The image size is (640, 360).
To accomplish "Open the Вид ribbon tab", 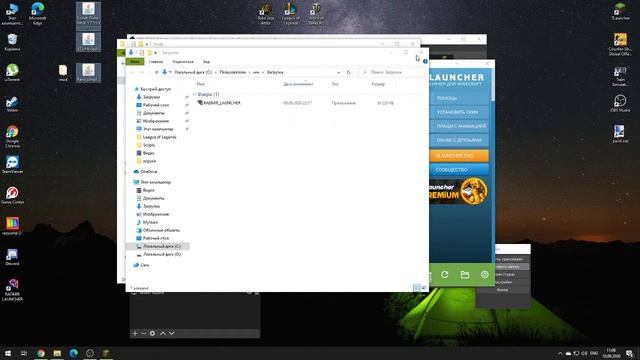I will click(206, 62).
